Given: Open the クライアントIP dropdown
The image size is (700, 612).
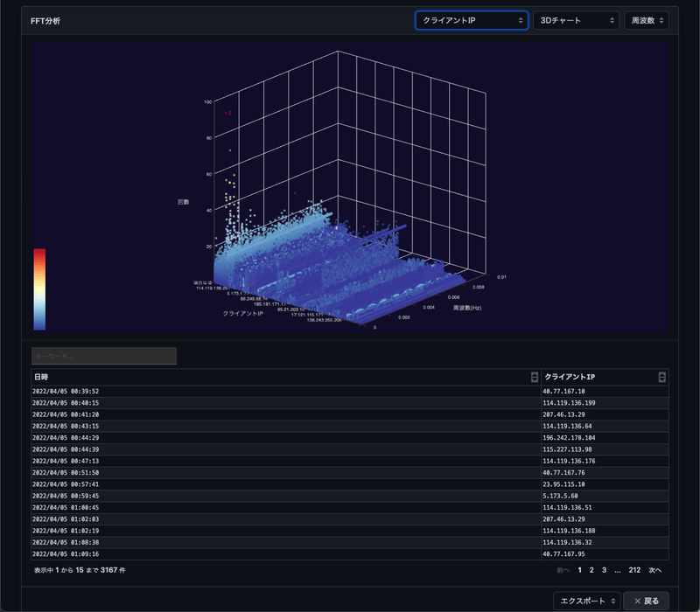Looking at the screenshot, I should click(471, 20).
